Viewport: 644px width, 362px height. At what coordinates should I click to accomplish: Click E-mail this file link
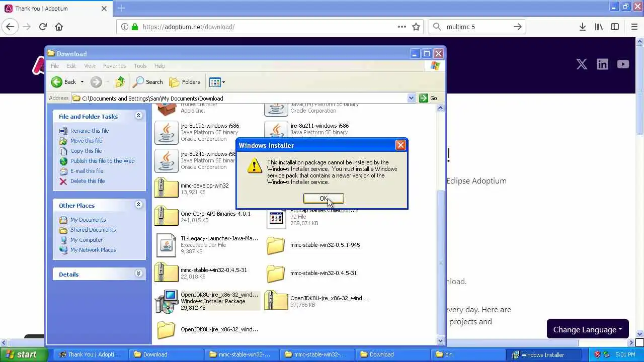pos(87,171)
